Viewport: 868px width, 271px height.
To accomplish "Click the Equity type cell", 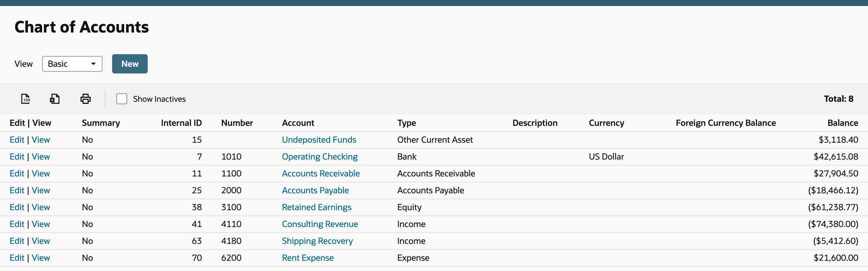I will (409, 207).
